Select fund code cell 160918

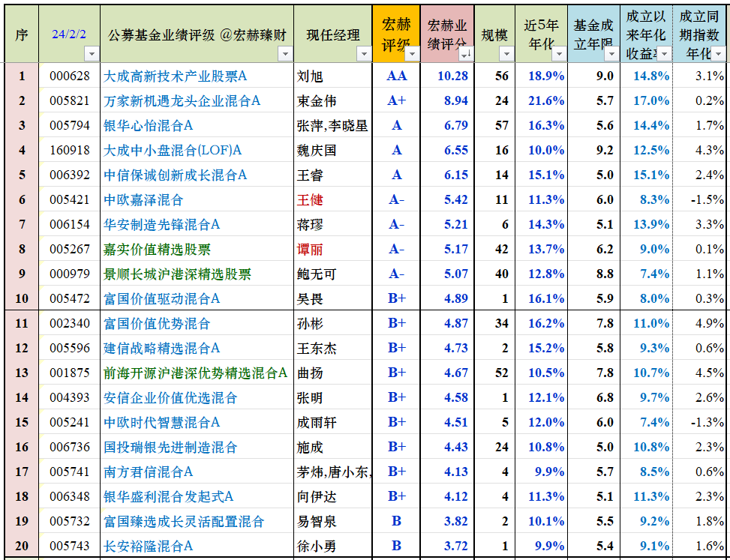pyautogui.click(x=69, y=150)
